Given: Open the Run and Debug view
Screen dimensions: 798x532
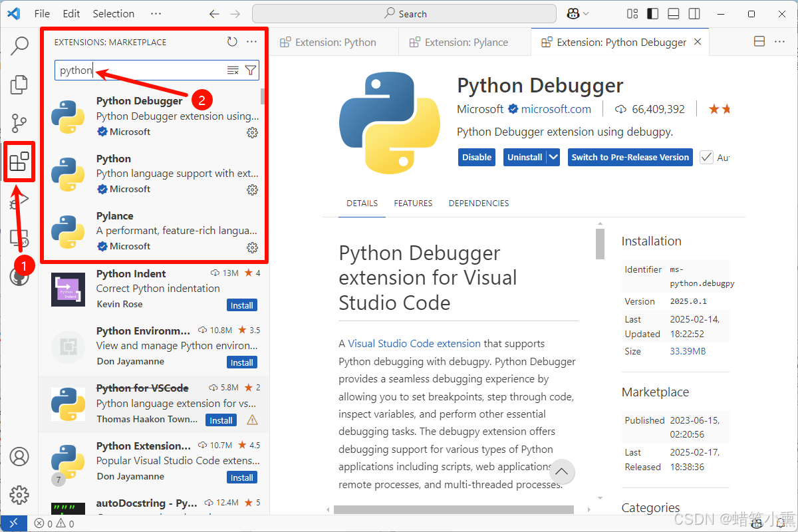Looking at the screenshot, I should tap(20, 199).
